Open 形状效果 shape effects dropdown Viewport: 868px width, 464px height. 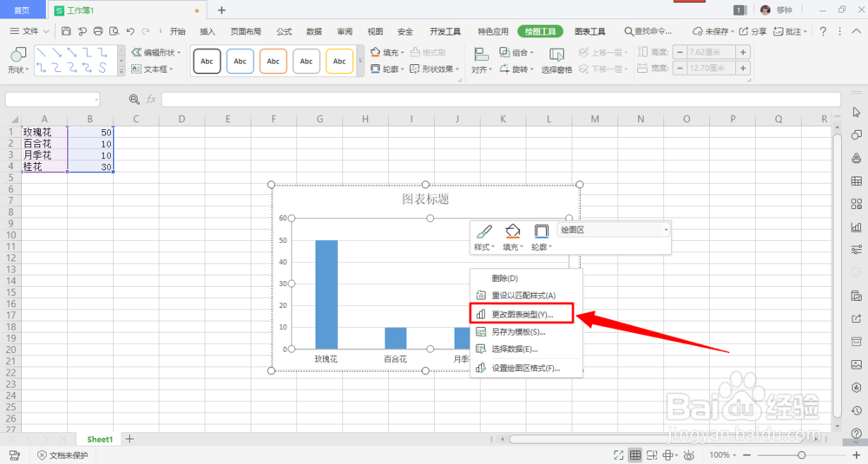[435, 69]
